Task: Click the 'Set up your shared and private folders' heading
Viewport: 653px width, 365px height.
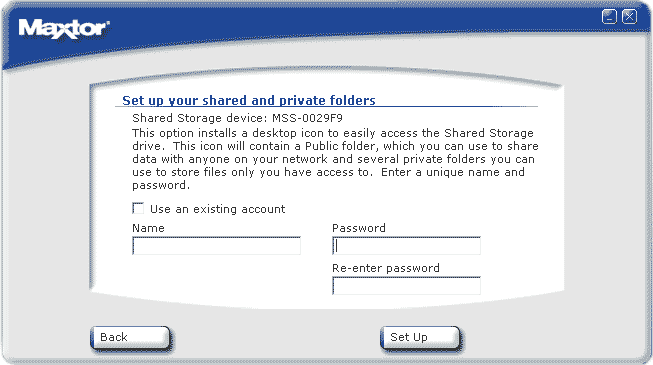Action: [x=249, y=100]
